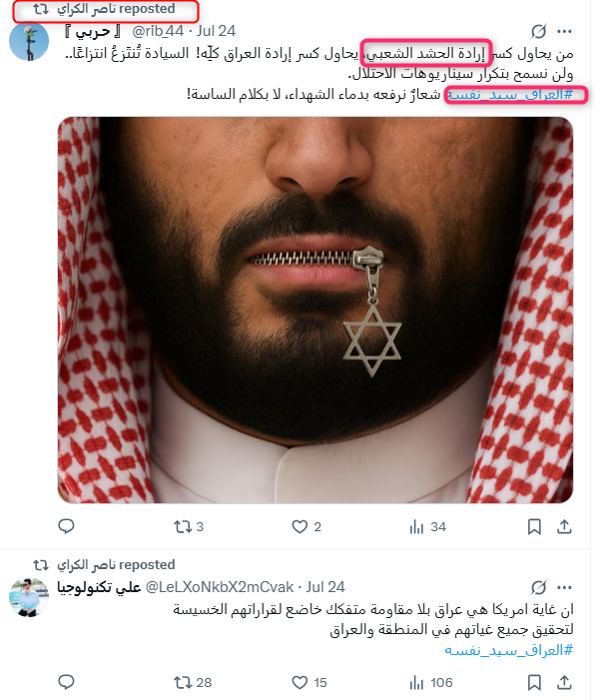601x700 pixels.
Task: Open Grok explain icon on first post
Action: 538,31
